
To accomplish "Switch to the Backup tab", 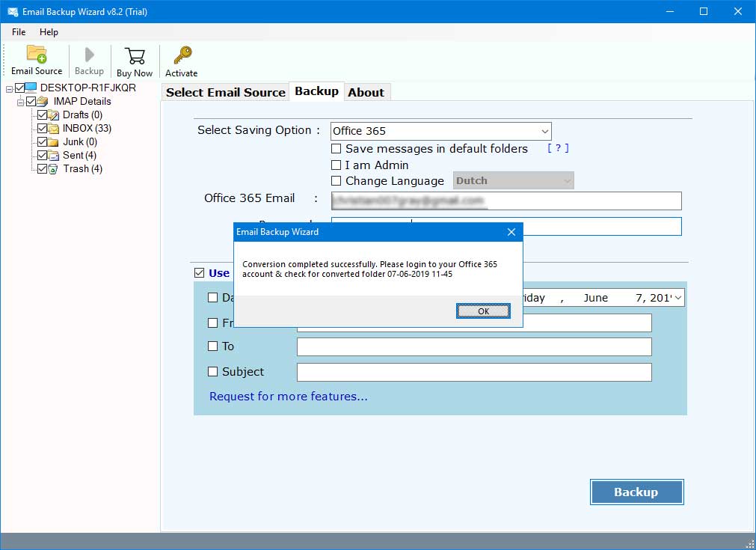I will (316, 91).
